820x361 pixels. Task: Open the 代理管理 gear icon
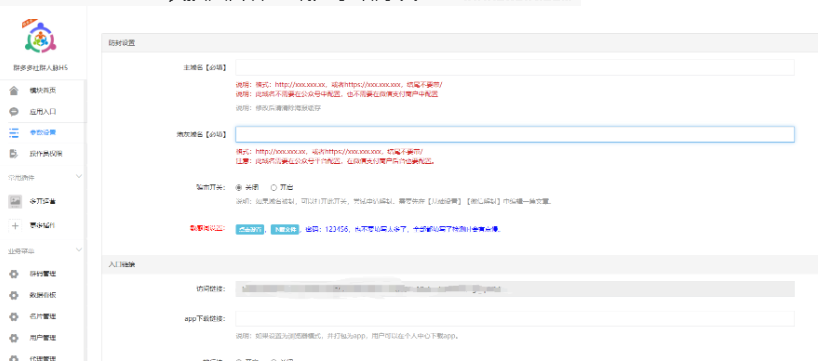(x=14, y=358)
